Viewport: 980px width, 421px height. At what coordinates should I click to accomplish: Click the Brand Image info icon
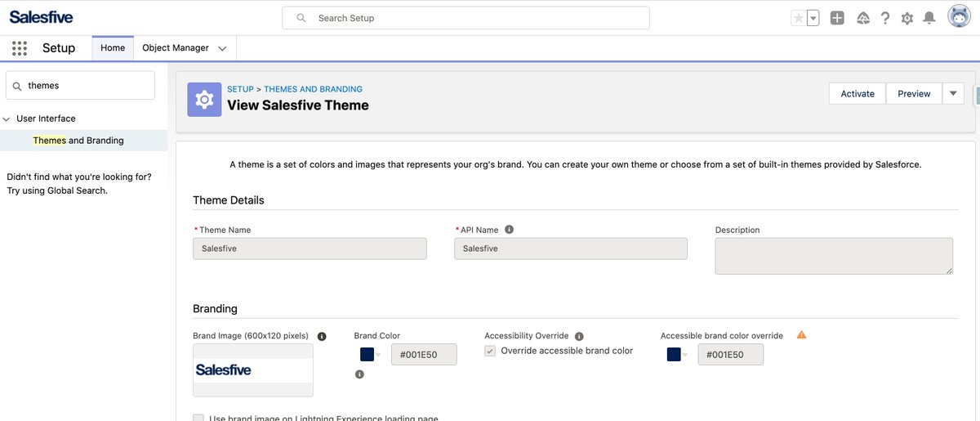322,336
